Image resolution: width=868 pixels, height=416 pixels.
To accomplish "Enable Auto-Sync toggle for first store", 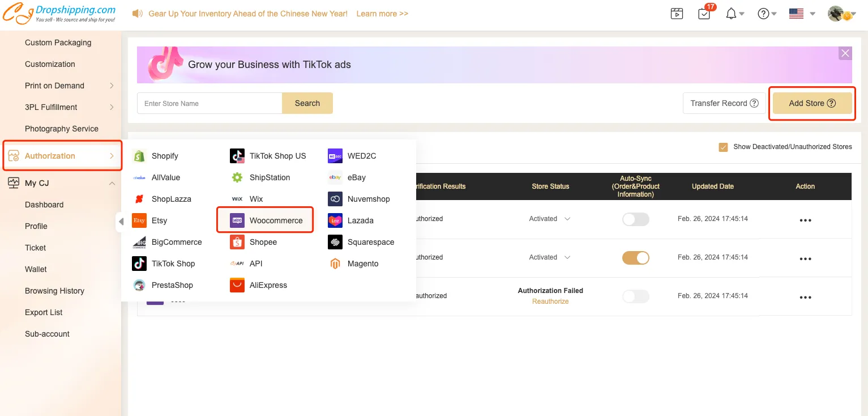I will (x=635, y=219).
